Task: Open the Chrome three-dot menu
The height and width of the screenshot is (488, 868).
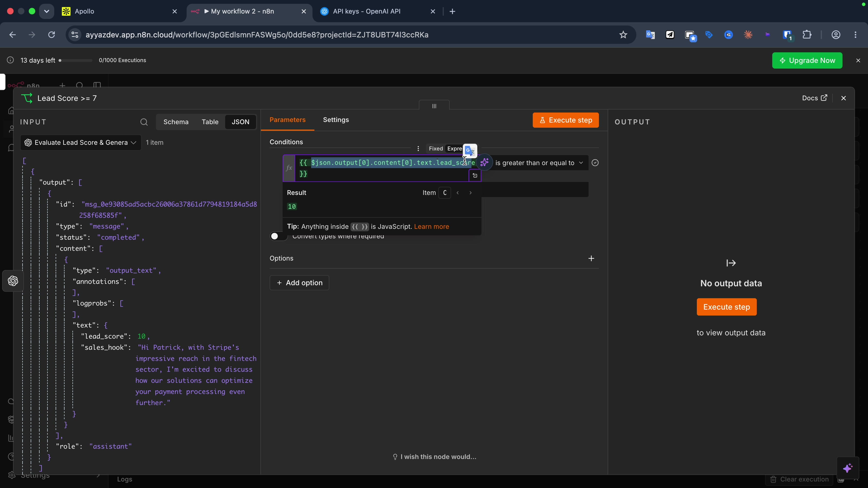Action: coord(855,35)
